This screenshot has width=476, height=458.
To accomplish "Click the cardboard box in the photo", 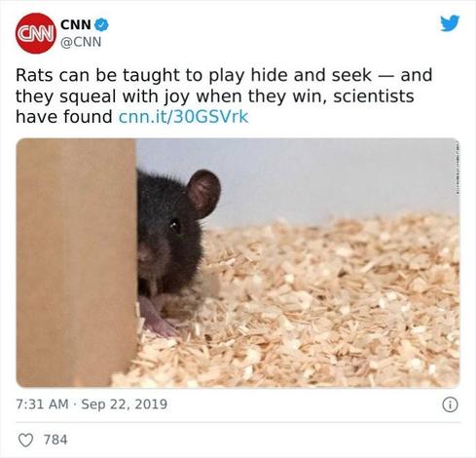I will click(x=76, y=261).
